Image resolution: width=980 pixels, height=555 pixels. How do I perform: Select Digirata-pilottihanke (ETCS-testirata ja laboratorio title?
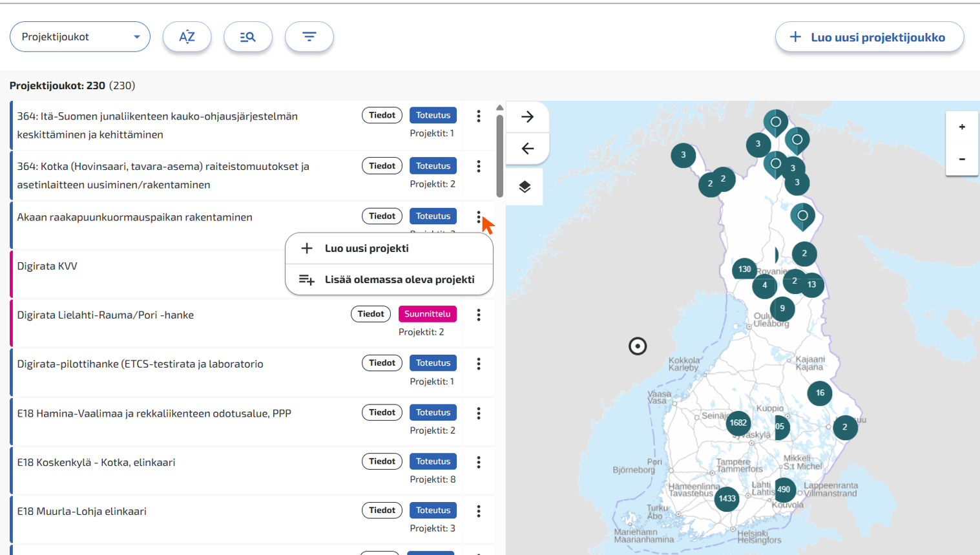pos(140,364)
